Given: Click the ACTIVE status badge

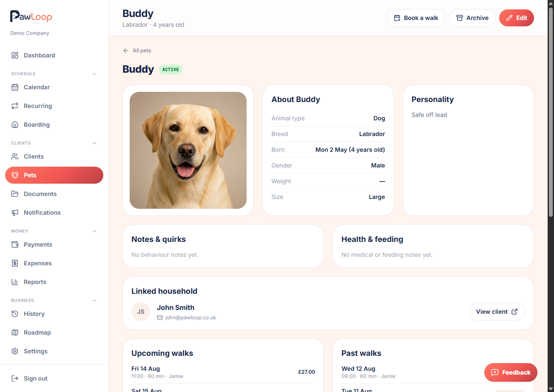Looking at the screenshot, I should pos(170,69).
